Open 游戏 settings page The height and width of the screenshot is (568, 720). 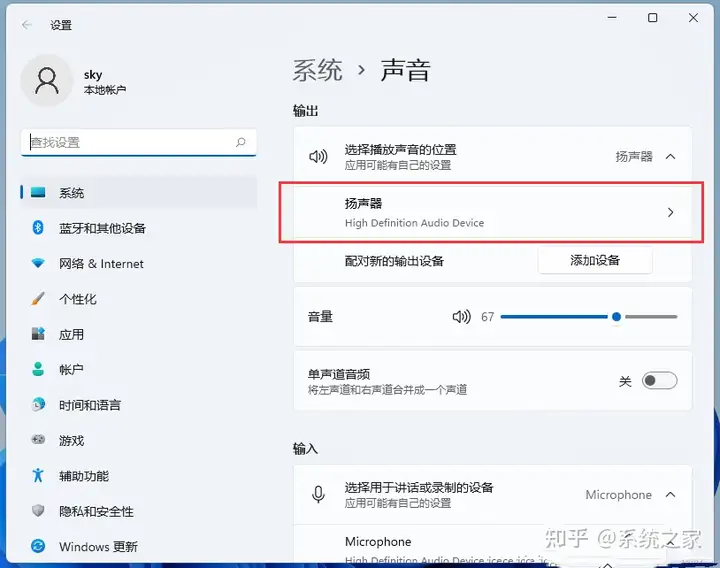coord(139,440)
